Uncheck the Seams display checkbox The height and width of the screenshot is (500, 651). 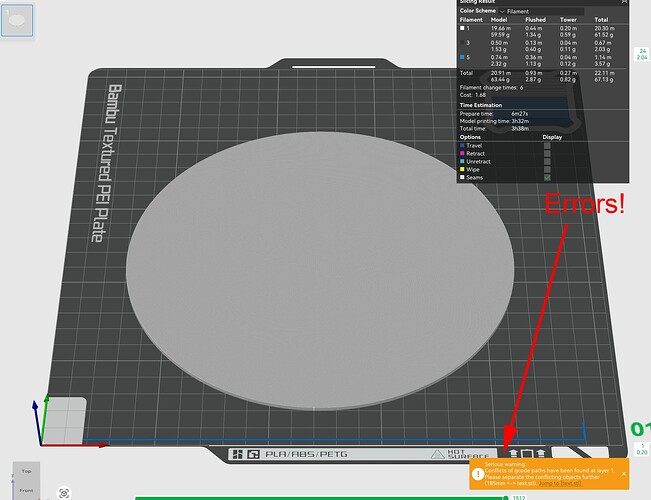tap(547, 177)
